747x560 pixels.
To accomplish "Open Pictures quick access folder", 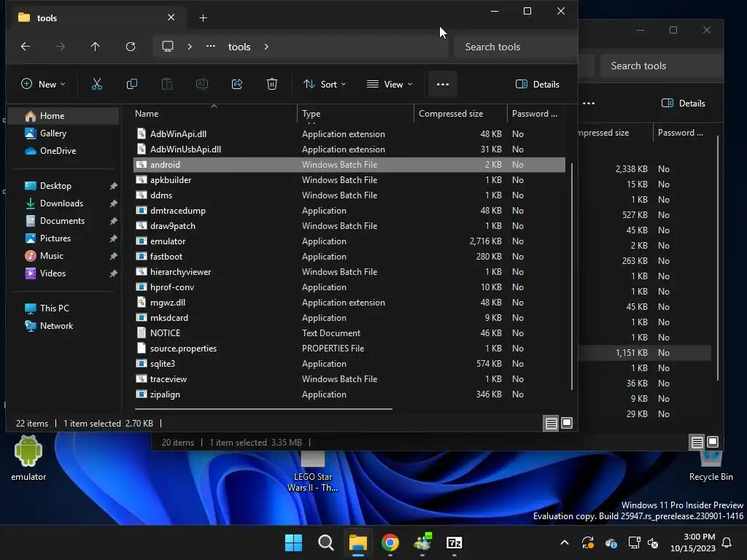I will coord(55,238).
